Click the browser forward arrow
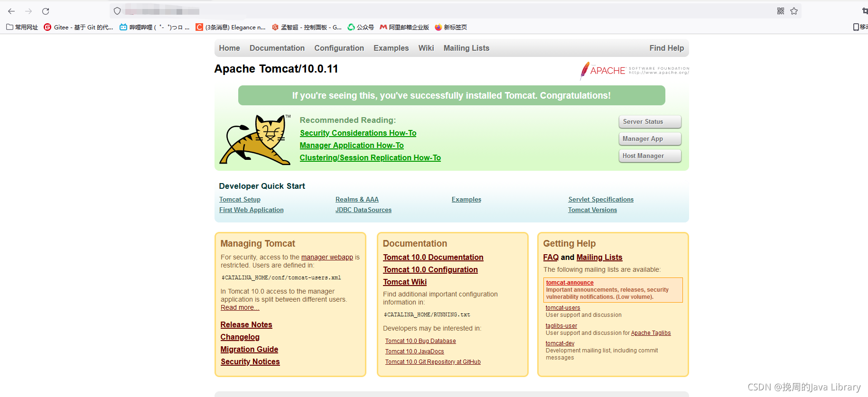Screen dimensions: 868x397 tap(28, 11)
